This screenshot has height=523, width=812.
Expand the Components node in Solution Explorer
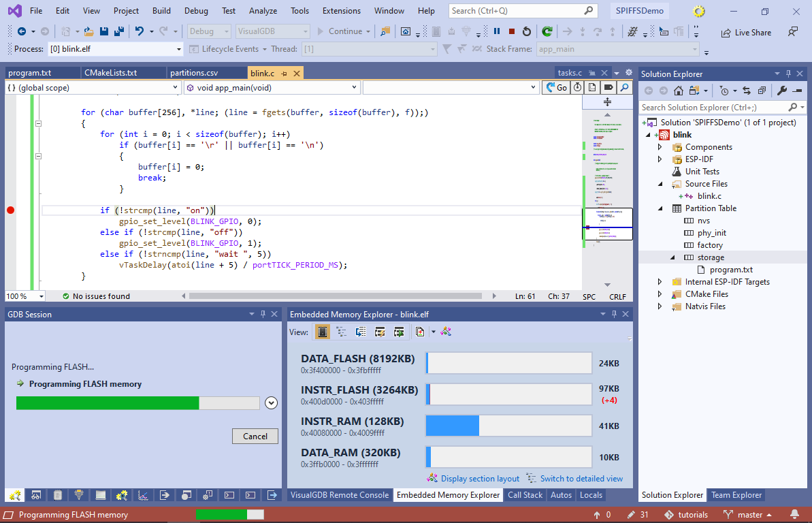coord(660,147)
